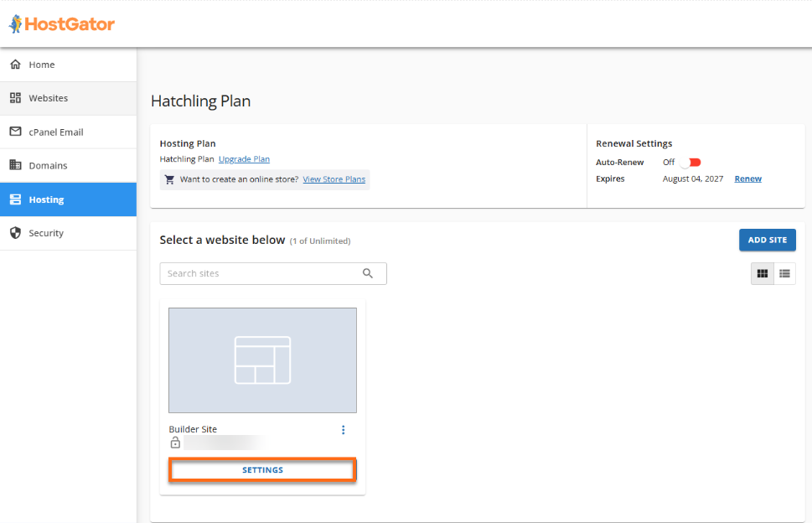
Task: Open the Domains sidebar section
Action: [48, 166]
